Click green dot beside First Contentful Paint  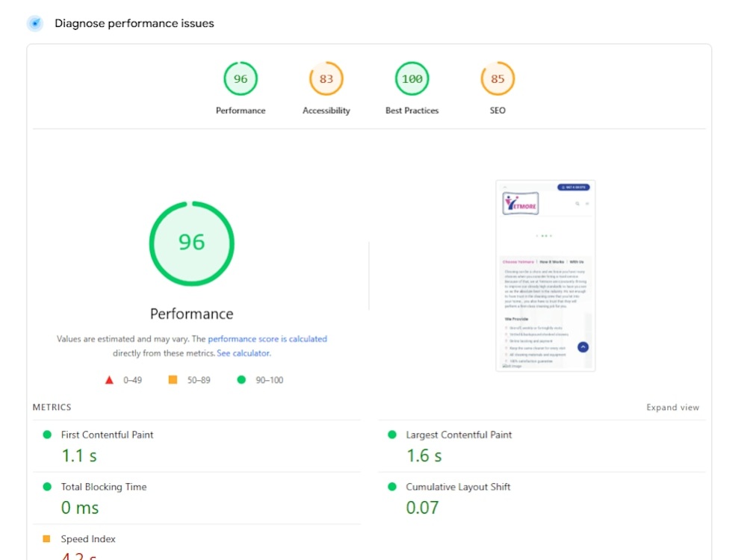point(47,435)
